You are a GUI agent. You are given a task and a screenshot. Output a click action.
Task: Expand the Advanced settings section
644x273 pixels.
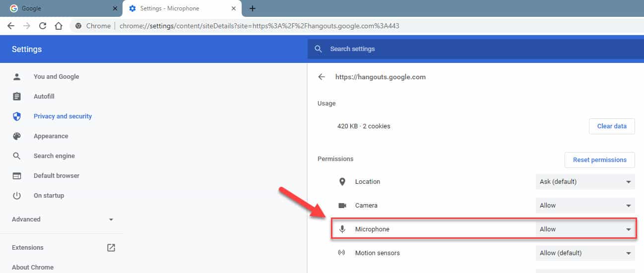63,219
